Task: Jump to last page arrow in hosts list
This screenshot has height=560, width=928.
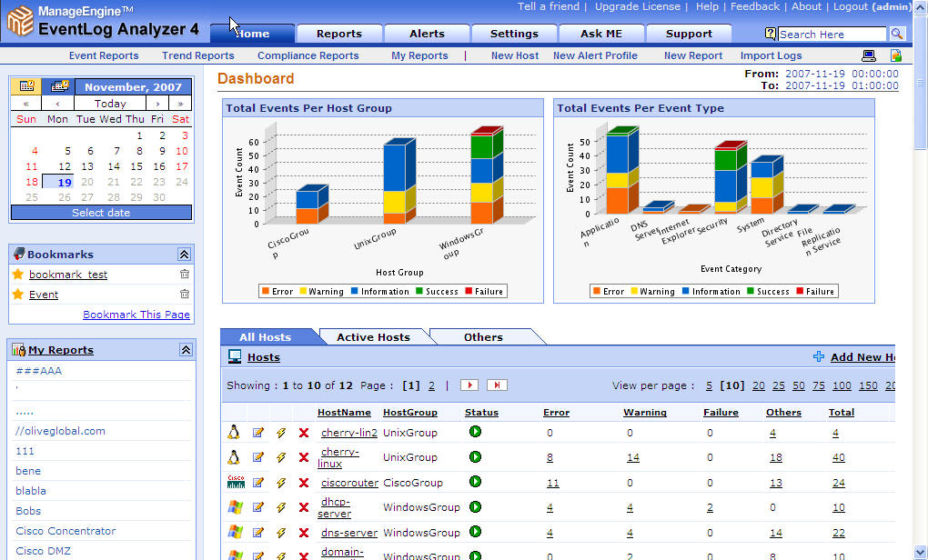Action: 497,385
